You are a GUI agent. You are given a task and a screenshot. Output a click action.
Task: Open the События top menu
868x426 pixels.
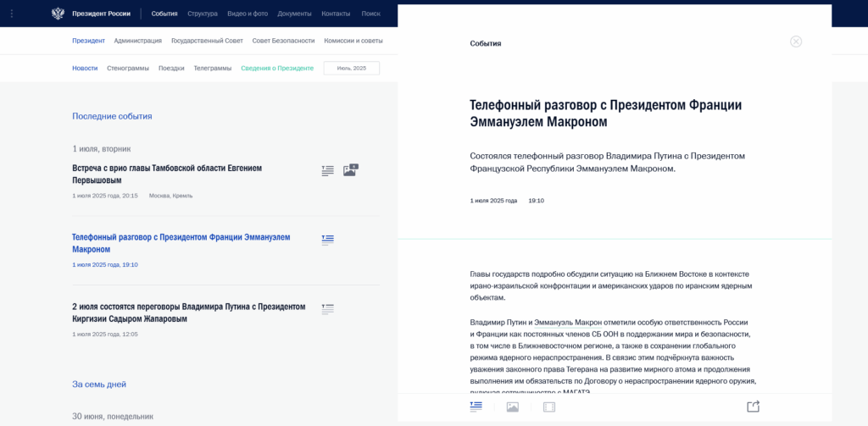[164, 14]
